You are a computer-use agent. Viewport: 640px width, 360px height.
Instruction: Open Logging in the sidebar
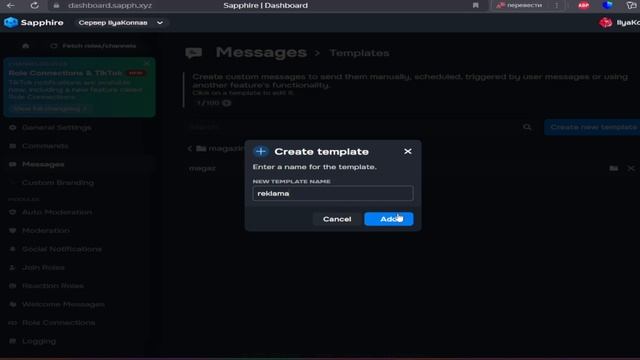coord(39,341)
